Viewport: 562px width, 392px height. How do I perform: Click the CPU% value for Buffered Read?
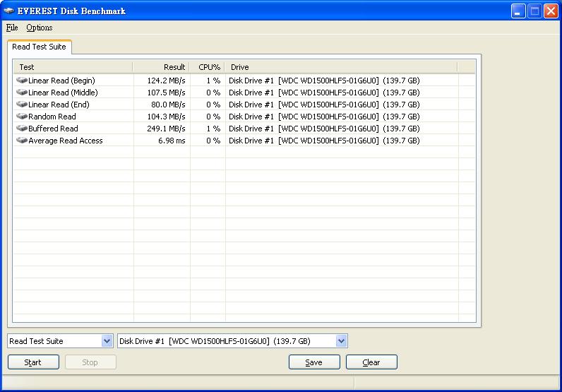click(x=213, y=129)
